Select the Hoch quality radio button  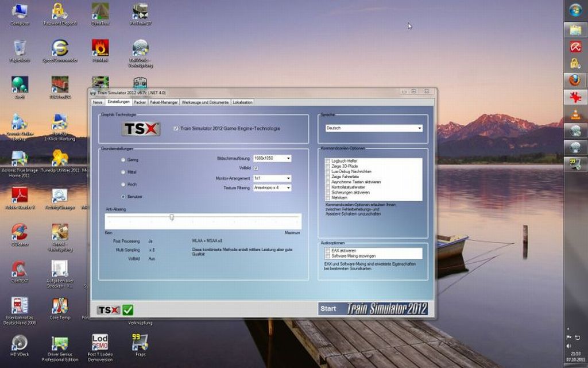(123, 185)
